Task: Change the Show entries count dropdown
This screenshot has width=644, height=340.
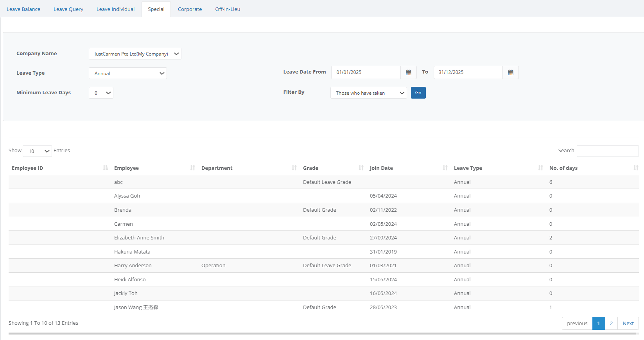Action: point(37,151)
